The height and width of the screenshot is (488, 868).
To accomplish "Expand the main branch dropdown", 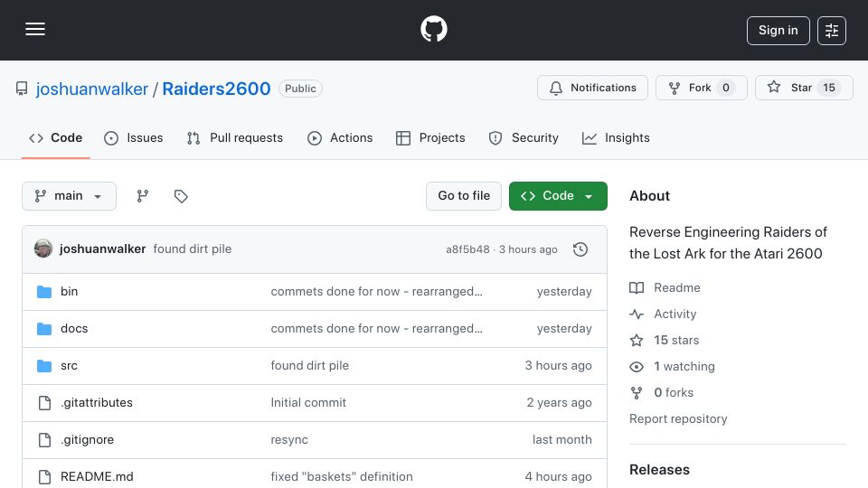I will point(70,196).
